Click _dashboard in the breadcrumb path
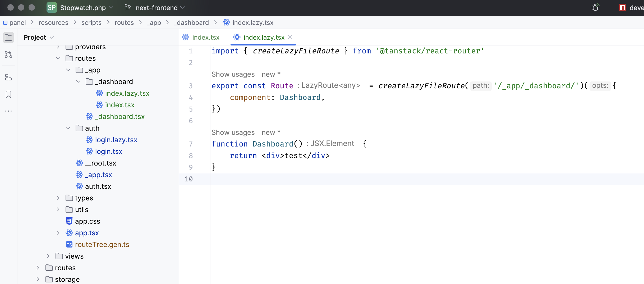The width and height of the screenshot is (644, 284). (191, 22)
